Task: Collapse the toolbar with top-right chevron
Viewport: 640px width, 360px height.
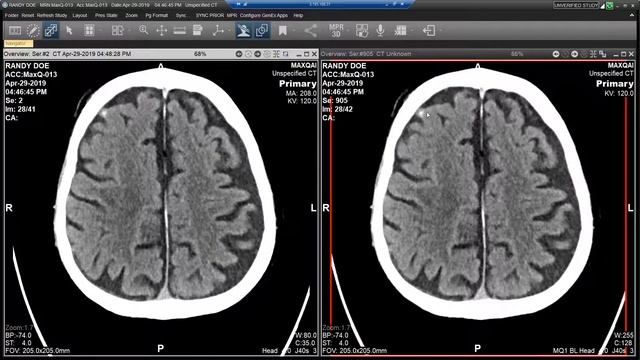Action: point(633,15)
